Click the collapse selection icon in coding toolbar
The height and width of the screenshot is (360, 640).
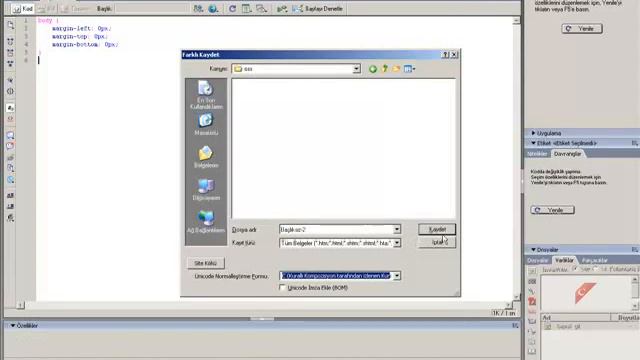click(11, 53)
